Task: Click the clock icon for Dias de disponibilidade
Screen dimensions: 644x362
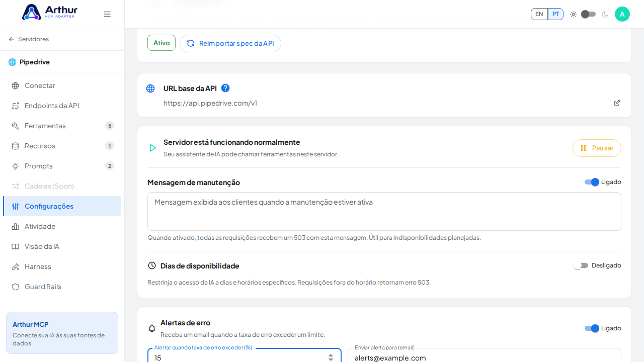Action: [152, 265]
